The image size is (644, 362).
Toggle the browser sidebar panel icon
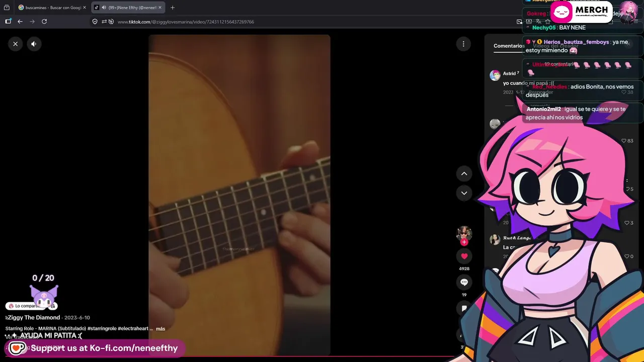(8, 22)
